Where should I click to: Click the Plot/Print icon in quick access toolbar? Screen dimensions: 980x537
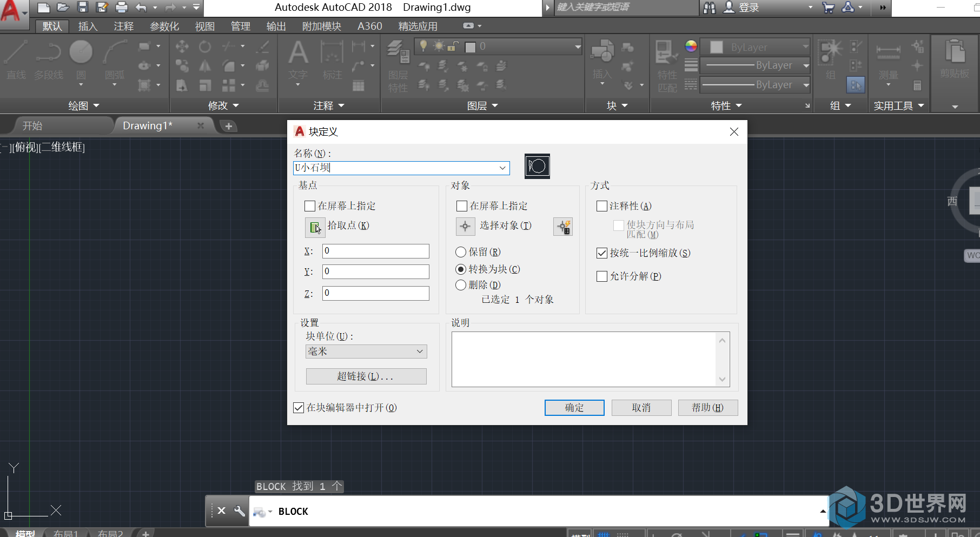122,7
